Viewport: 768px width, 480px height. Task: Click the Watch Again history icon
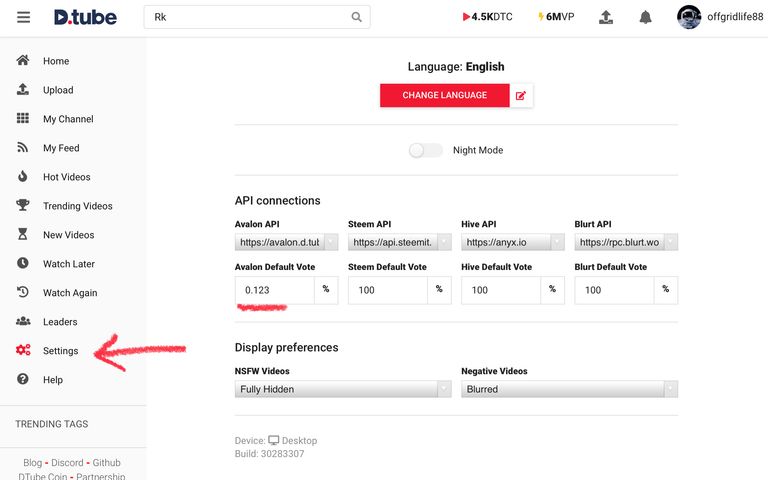[23, 292]
